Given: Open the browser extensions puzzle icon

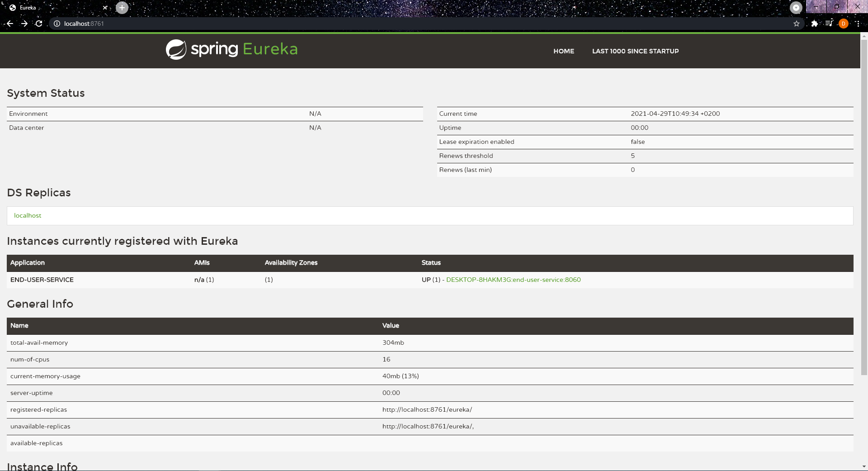Looking at the screenshot, I should 815,24.
